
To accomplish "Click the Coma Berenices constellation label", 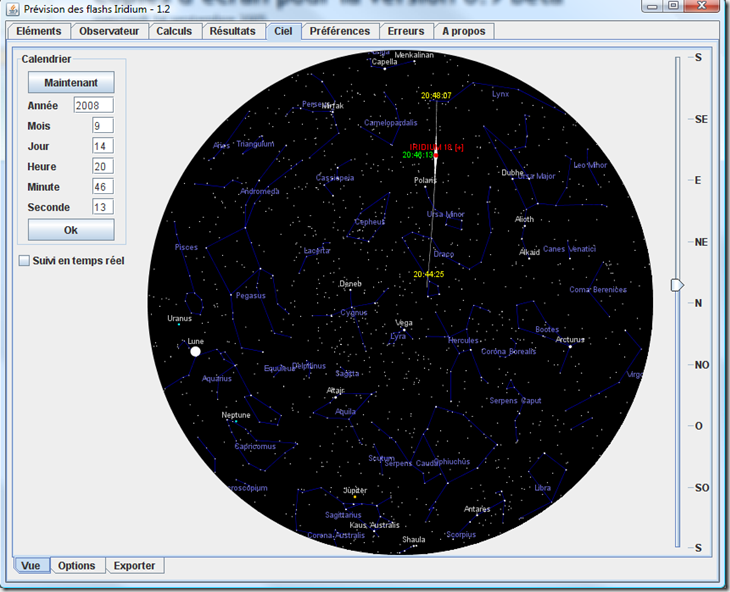I will point(598,289).
